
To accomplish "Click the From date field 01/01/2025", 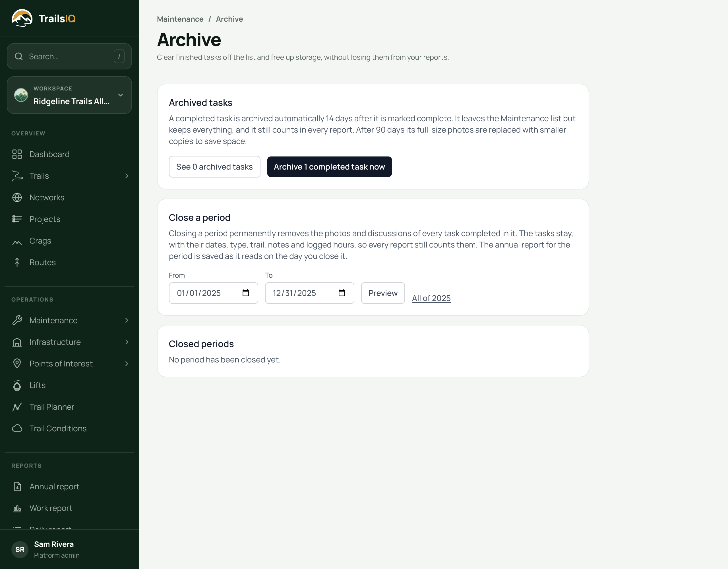I will coord(213,293).
